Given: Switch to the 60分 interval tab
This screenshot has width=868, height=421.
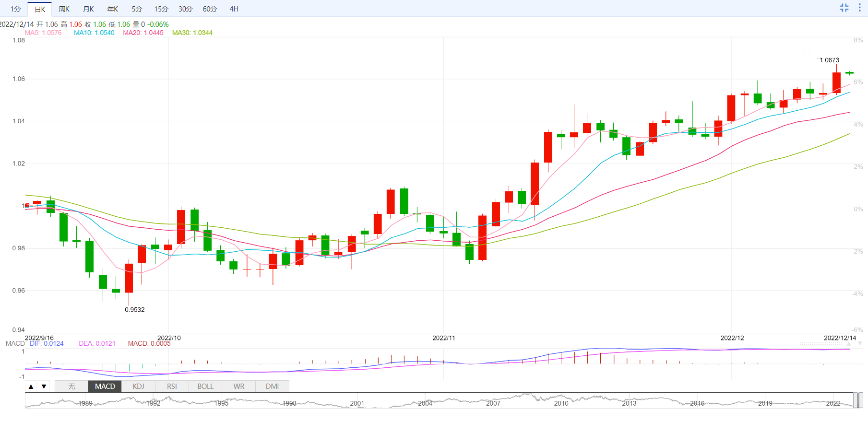Looking at the screenshot, I should click(x=210, y=9).
